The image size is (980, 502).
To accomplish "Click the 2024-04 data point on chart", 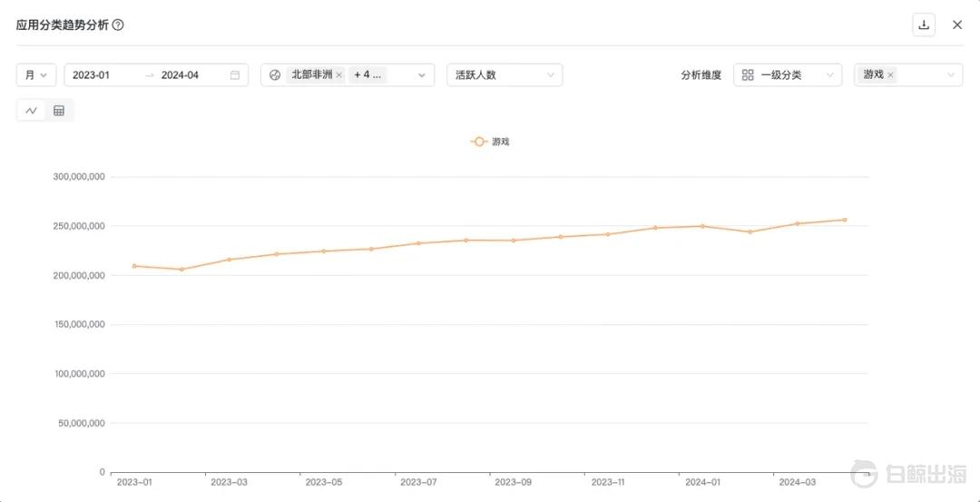I will 845,220.
